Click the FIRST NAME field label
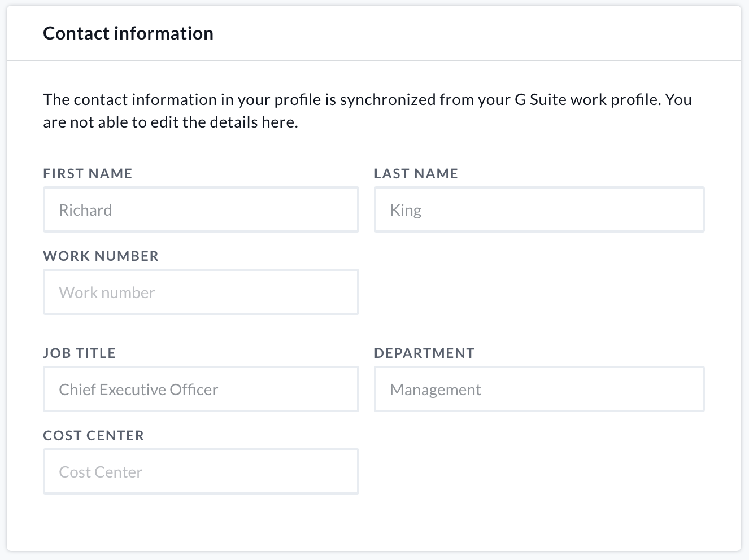Viewport: 749px width, 560px height. [88, 173]
